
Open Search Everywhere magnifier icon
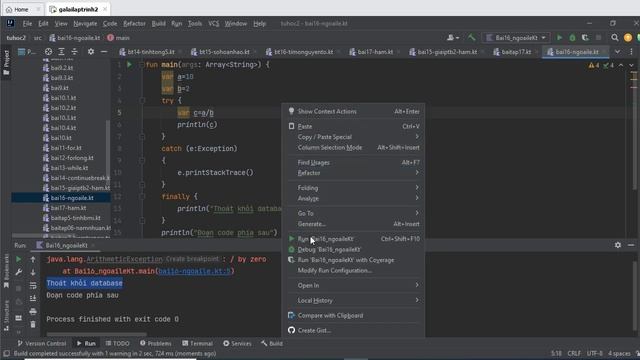click(615, 38)
